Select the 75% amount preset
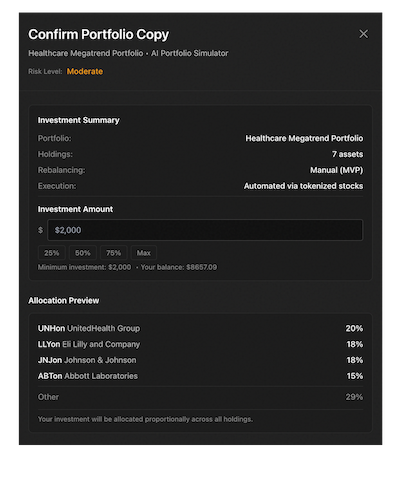Screen dimensions: 400x481 [113, 253]
